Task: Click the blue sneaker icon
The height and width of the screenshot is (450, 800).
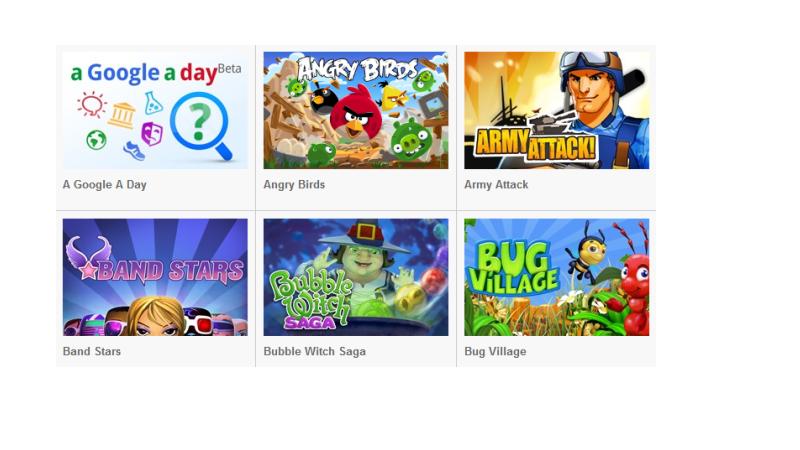Action: coord(134,151)
